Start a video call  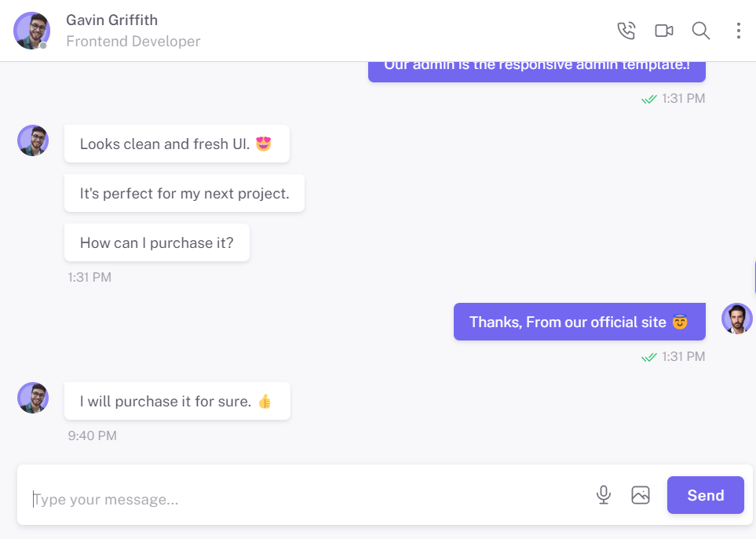(x=664, y=31)
